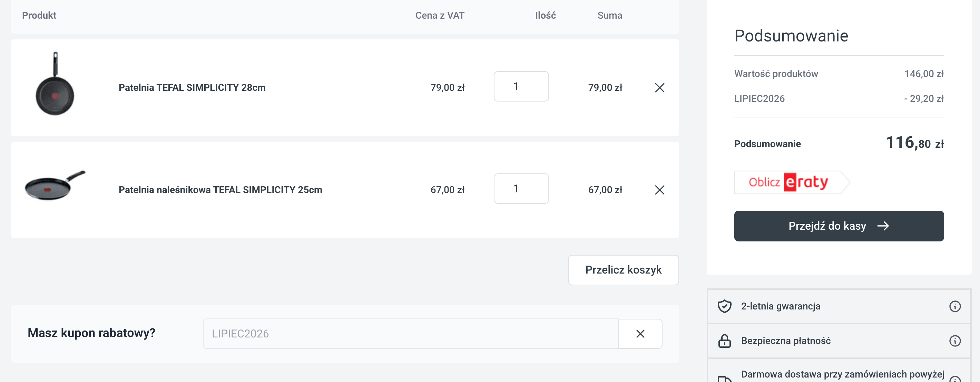Screen dimensions: 980x382
Task: Open the 28cm frying pan thumbnail
Action: coord(55,84)
